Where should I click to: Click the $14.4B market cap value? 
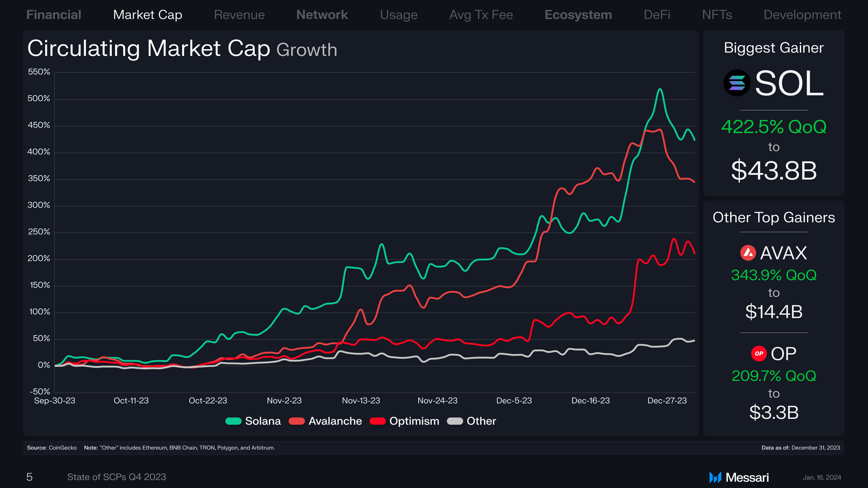[774, 312]
